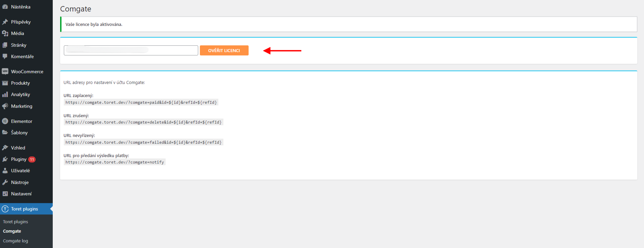Open the Pluginy menu with 11 updates
644x248 pixels.
click(x=19, y=159)
